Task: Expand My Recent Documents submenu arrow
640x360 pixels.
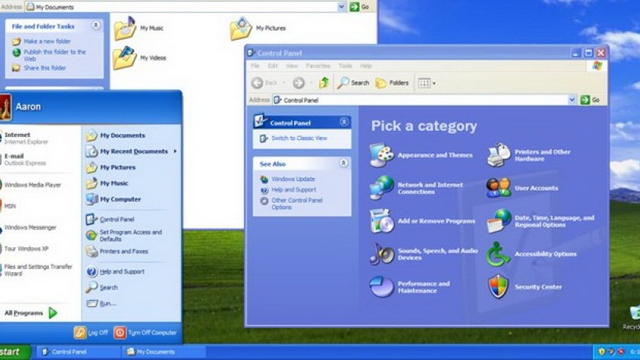Action: 175,151
